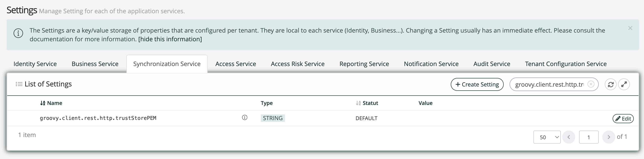Viewport: 644px width, 159px height.
Task: Open the Tenant Configuration Service tab
Action: [x=566, y=64]
